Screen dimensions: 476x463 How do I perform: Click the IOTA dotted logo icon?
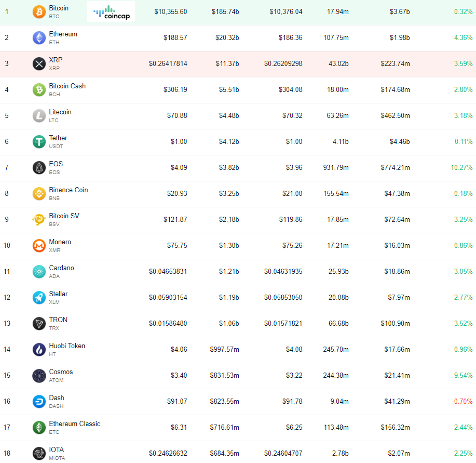(39, 454)
